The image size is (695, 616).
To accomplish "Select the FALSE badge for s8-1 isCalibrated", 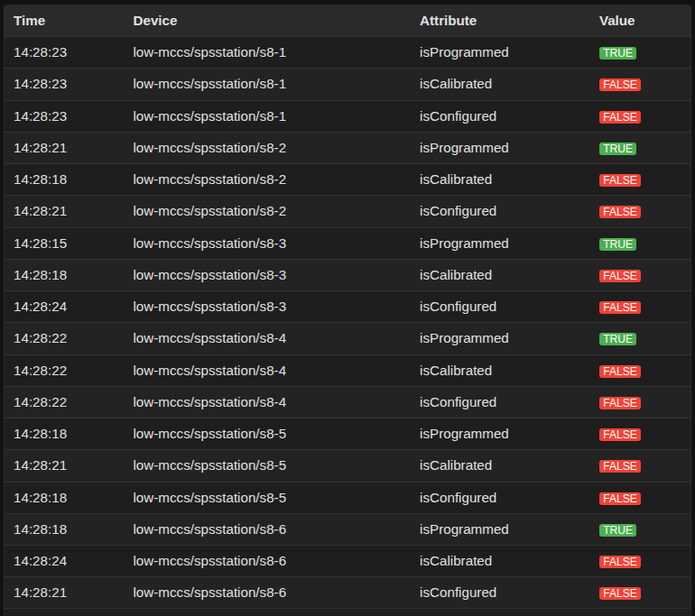I will coord(620,85).
